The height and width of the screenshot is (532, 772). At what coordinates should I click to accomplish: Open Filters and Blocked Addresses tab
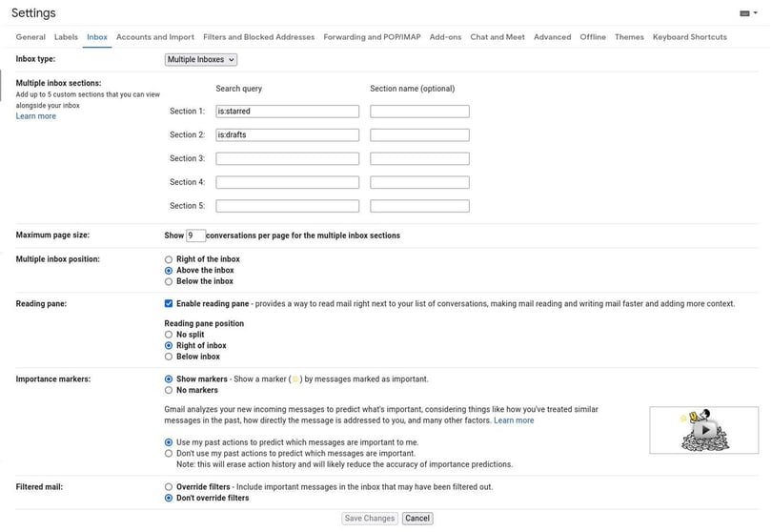pos(258,37)
